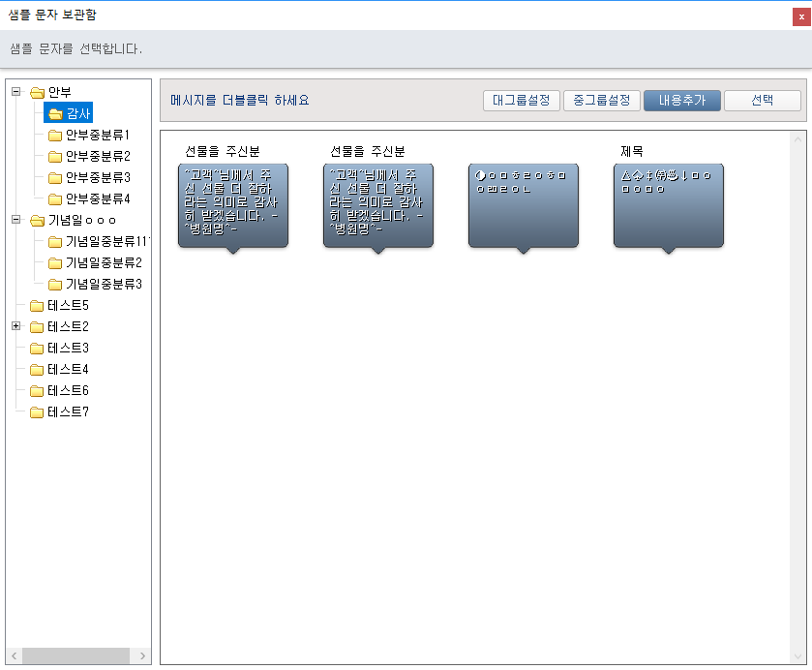Click the folder icon beside 테스트5
Screen dimensions: 812x670
38,306
